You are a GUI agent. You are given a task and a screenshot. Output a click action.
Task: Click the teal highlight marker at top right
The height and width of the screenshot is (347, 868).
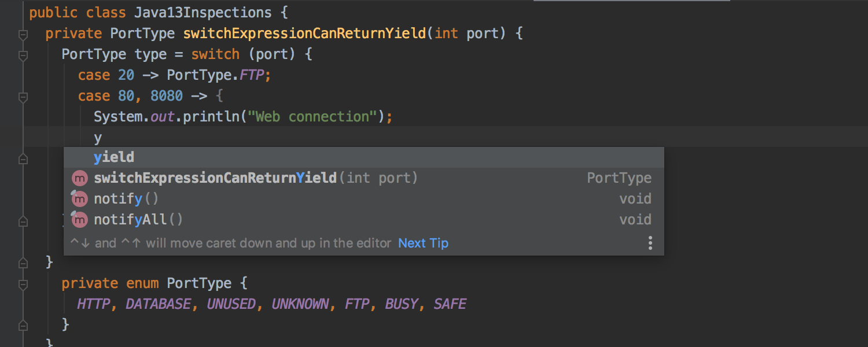(x=631, y=2)
